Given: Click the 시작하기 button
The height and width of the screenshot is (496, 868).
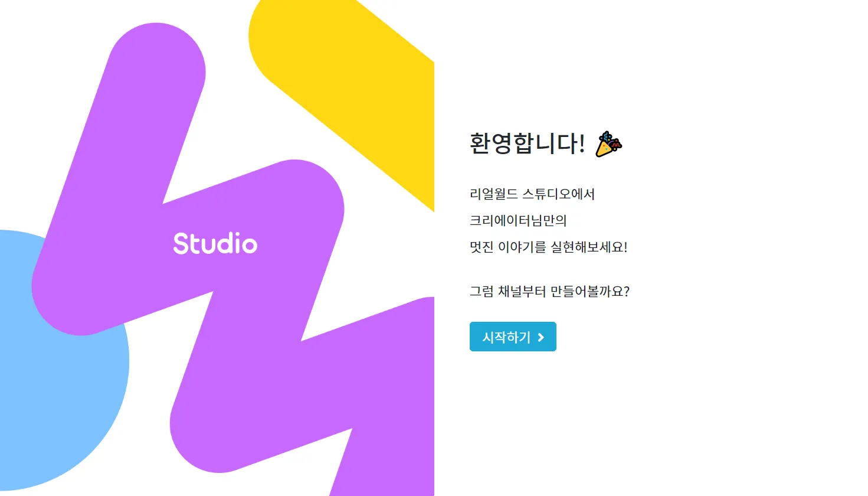Looking at the screenshot, I should click(513, 337).
